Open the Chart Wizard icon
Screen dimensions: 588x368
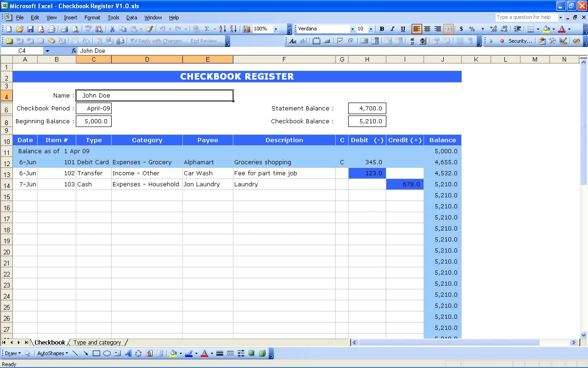(x=247, y=29)
